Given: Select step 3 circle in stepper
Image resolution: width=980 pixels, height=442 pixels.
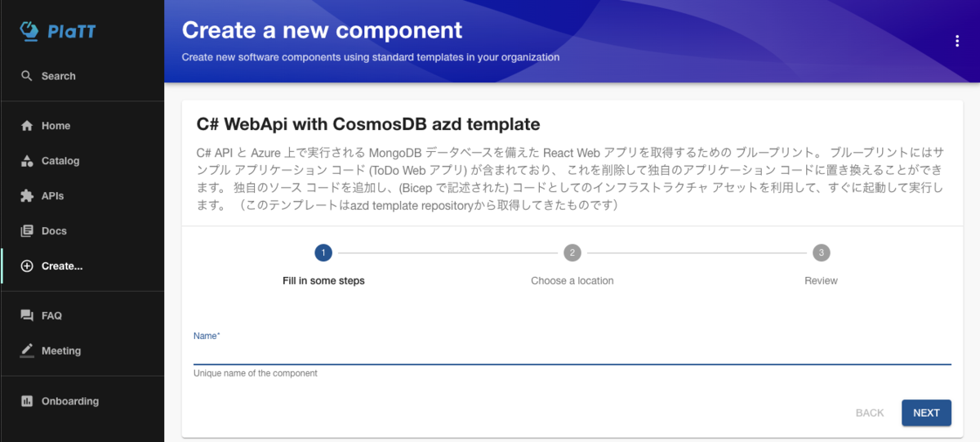Looking at the screenshot, I should point(822,252).
